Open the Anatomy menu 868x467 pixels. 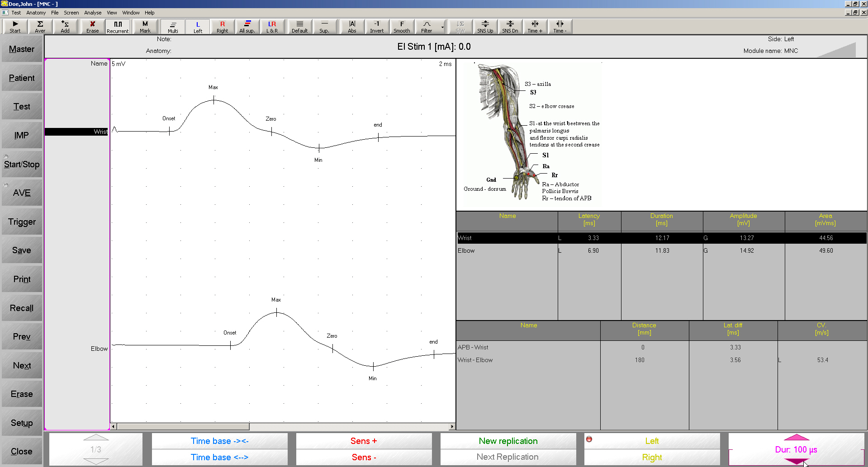coord(36,13)
